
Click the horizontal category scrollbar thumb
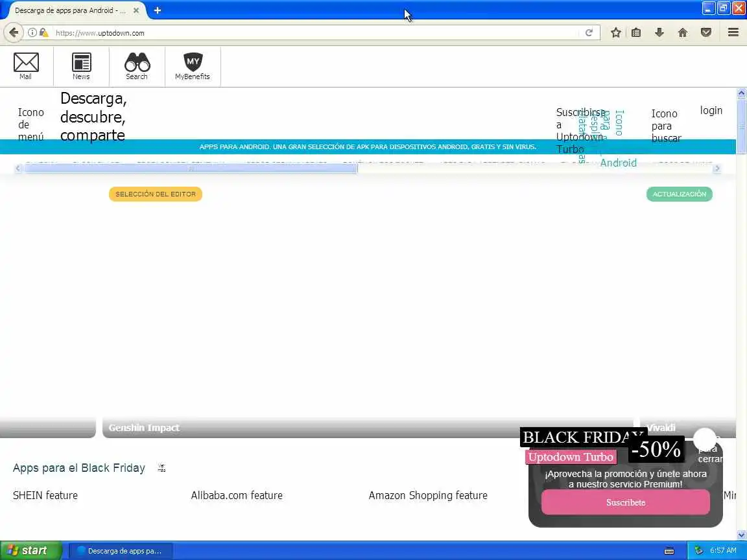pos(191,169)
